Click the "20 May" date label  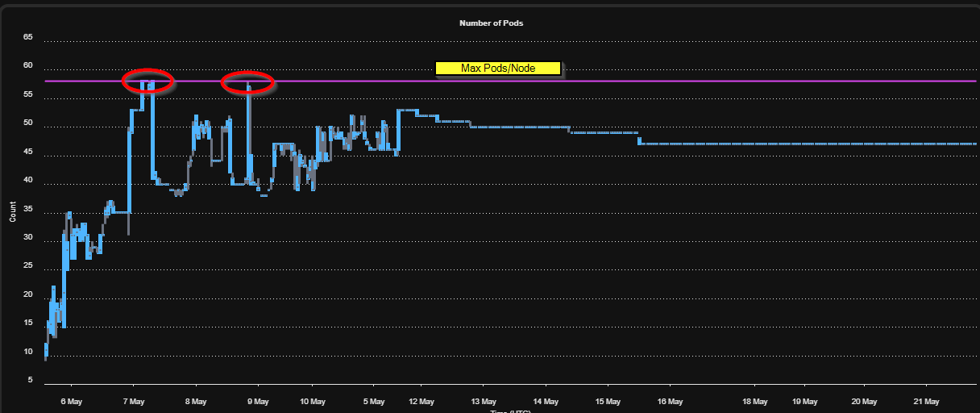(864, 401)
